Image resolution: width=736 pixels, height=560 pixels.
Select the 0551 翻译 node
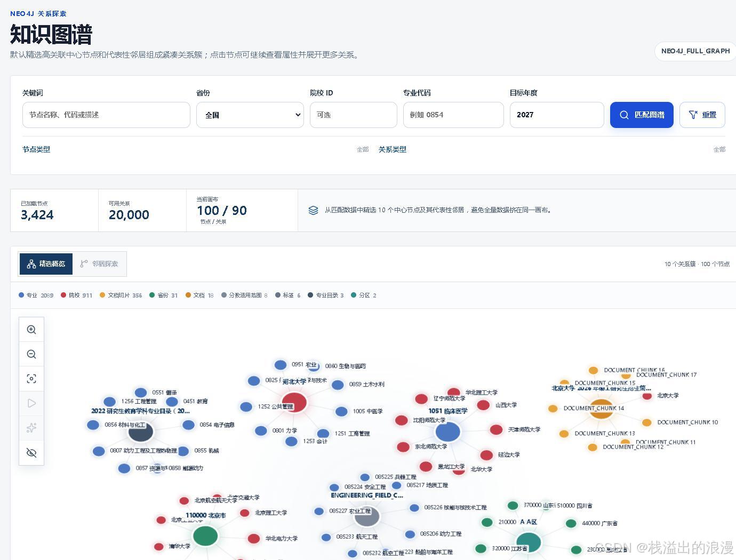(141, 393)
